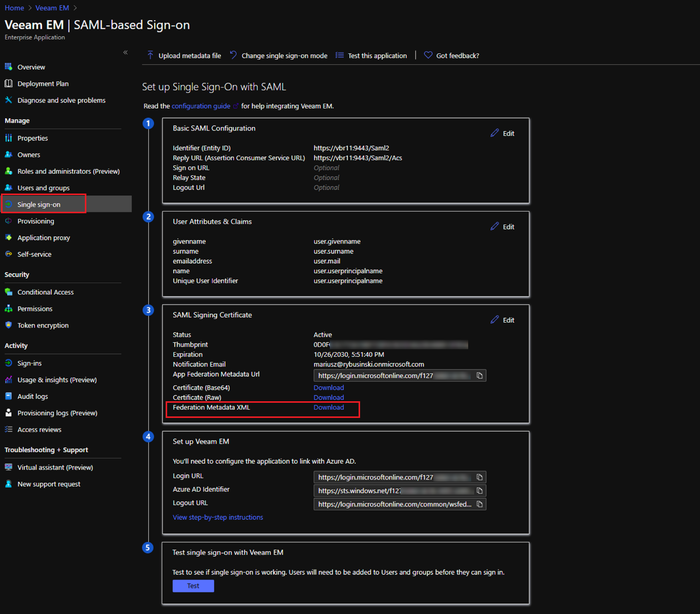Click the Expiration value 10/26/2030, 5:51:40 PM
Viewport: 700px width, 614px height.
[349, 355]
